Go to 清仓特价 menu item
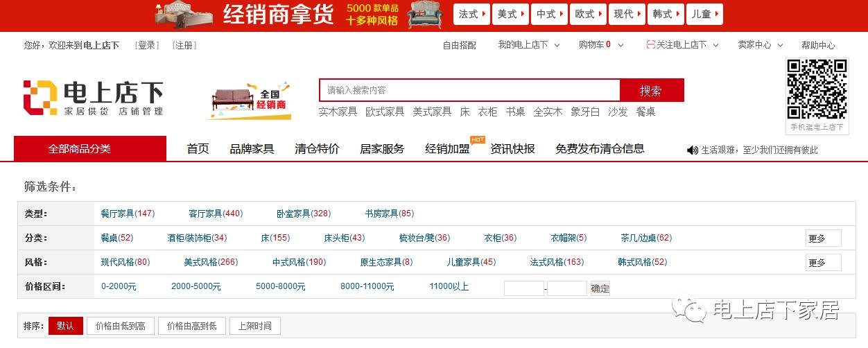Screen dimensions: 868x348 [317, 149]
